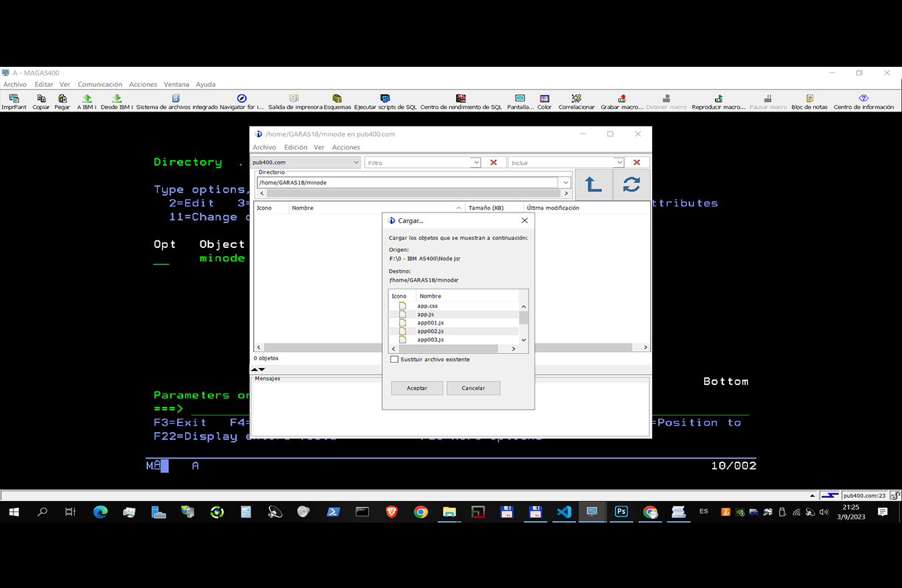Open Centro de información icon
902x588 pixels.
[863, 98]
